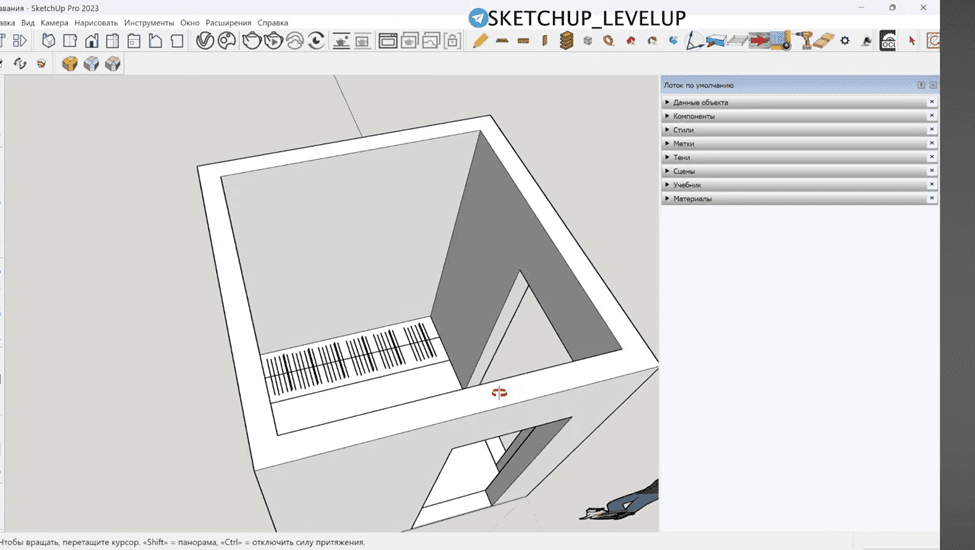The image size is (975, 550).
Task: Open the Камера menu
Action: (x=54, y=22)
